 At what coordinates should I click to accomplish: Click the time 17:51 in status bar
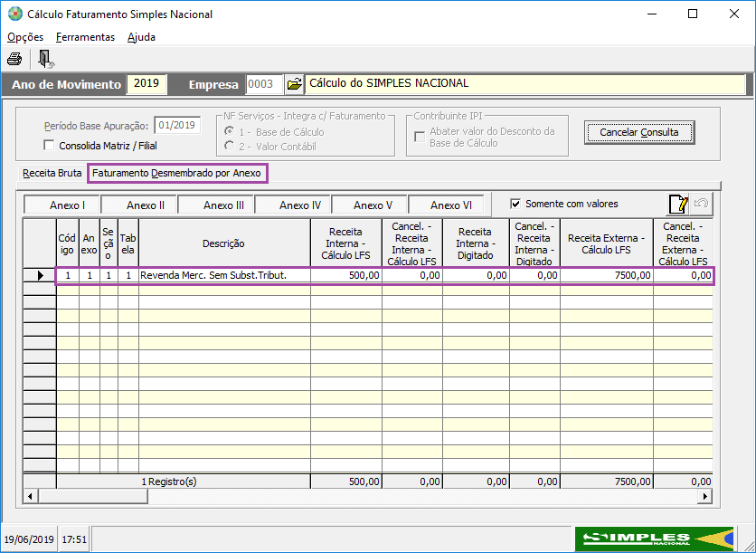[74, 539]
